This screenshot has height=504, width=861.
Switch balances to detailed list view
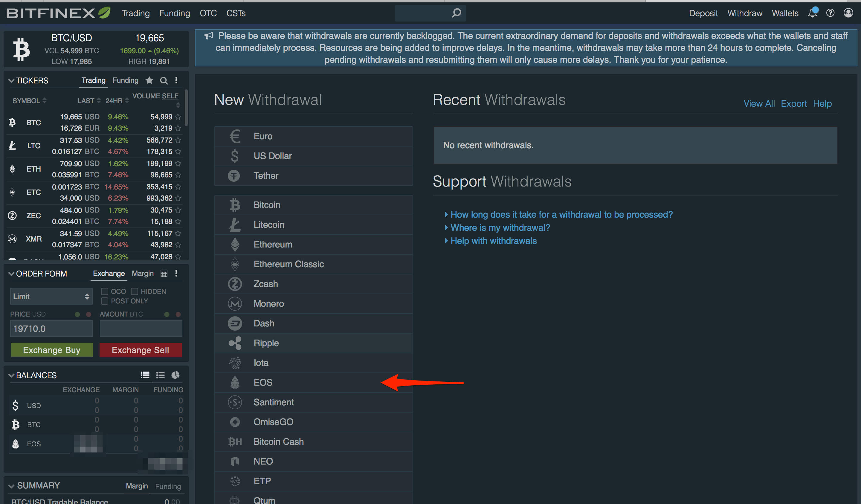tap(145, 375)
